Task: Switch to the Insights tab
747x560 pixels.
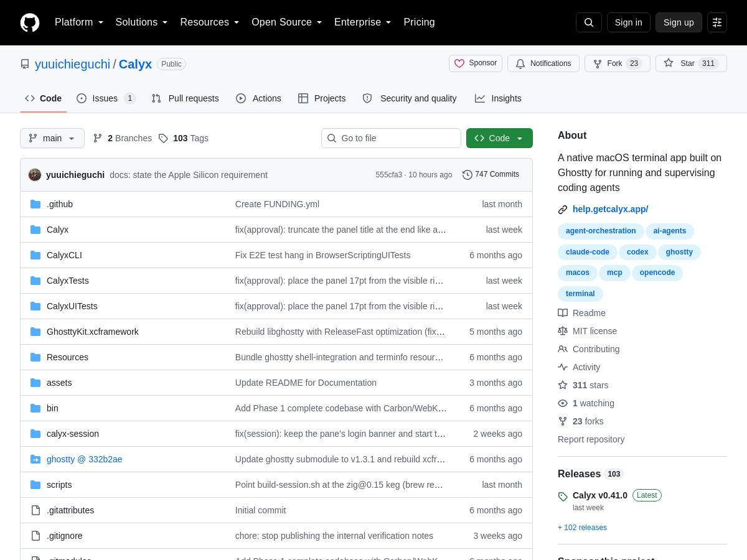Action: pos(498,98)
